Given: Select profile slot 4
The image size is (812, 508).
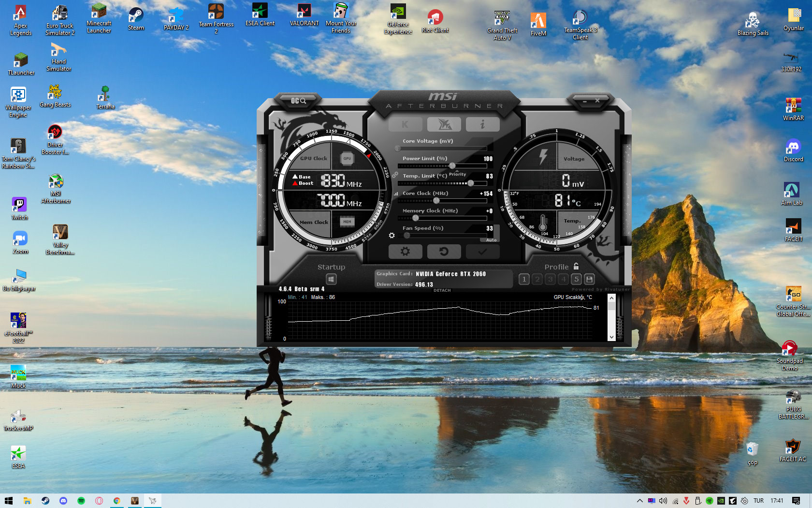Looking at the screenshot, I should tap(563, 279).
